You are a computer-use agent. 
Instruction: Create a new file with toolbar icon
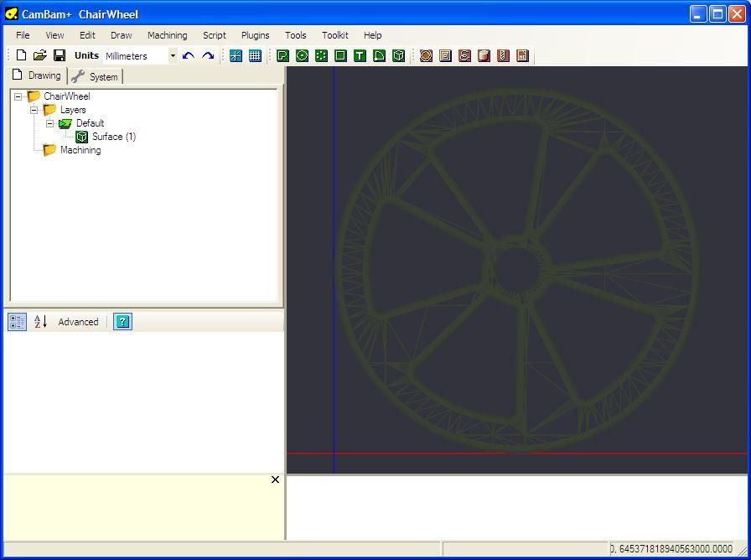21,55
